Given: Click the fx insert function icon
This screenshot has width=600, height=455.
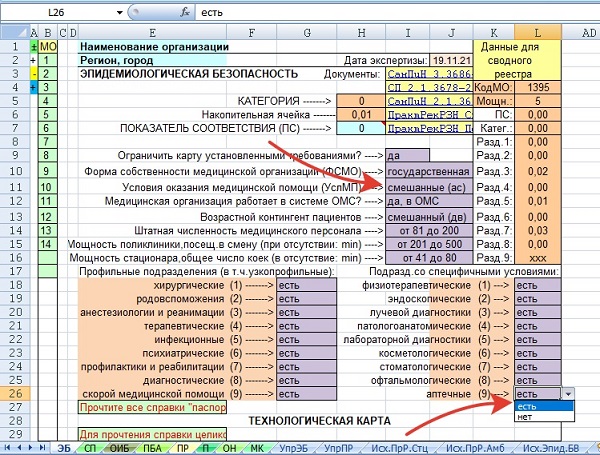Looking at the screenshot, I should pos(185,13).
